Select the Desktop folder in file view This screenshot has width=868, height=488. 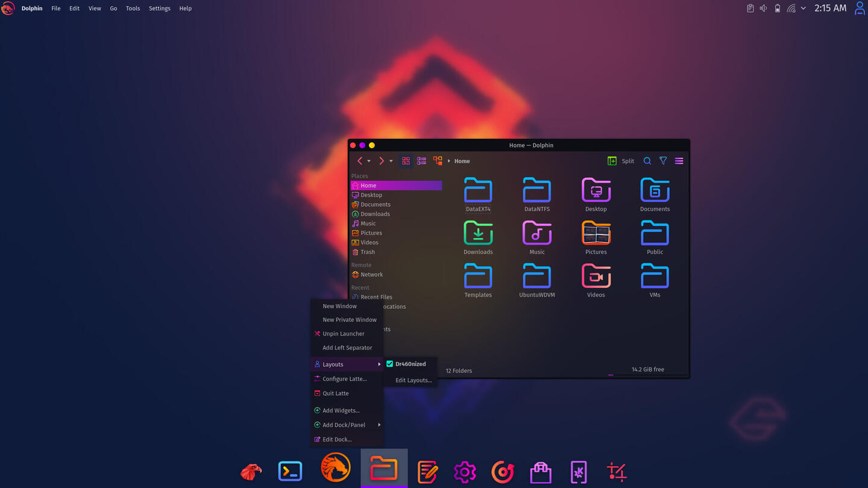(x=596, y=195)
